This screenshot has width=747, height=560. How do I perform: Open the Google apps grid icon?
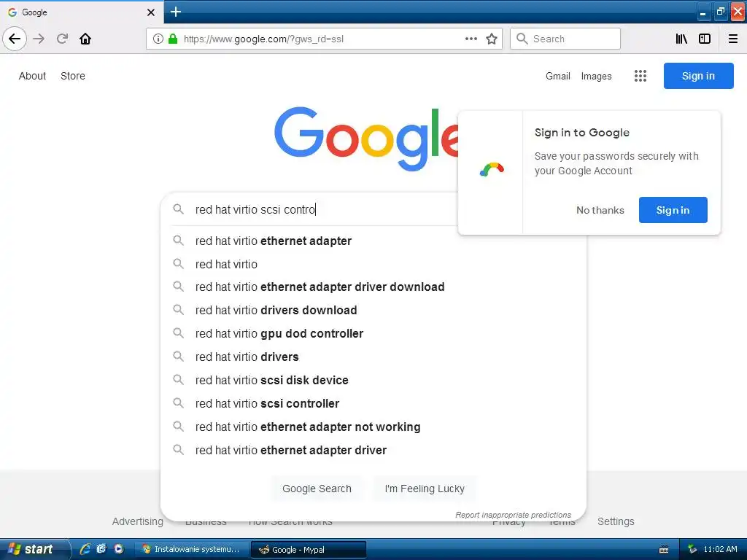point(640,76)
